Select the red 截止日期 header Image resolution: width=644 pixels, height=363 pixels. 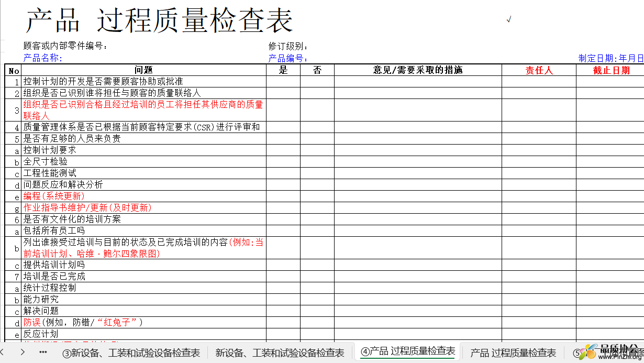coord(610,70)
